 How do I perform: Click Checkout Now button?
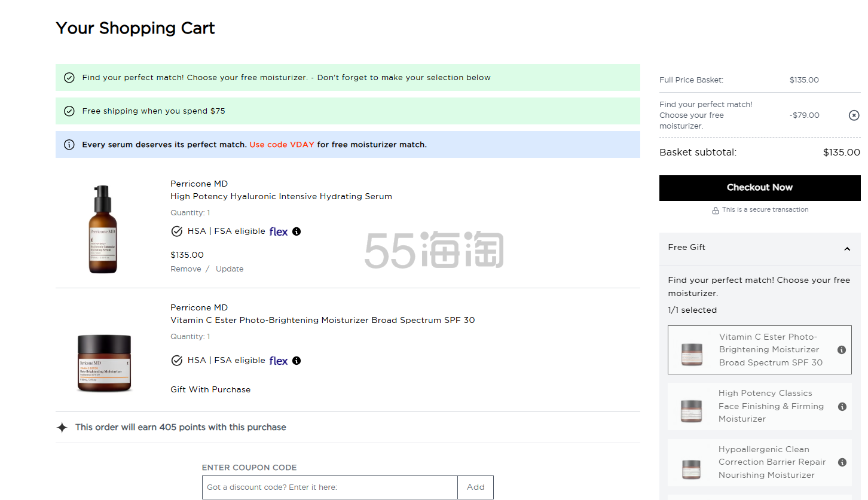pyautogui.click(x=759, y=188)
